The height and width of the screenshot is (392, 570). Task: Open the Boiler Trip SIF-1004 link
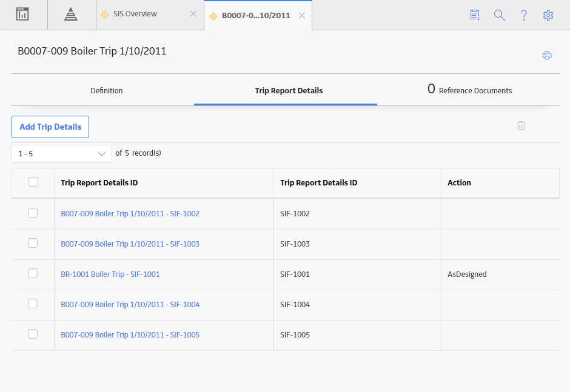point(130,304)
